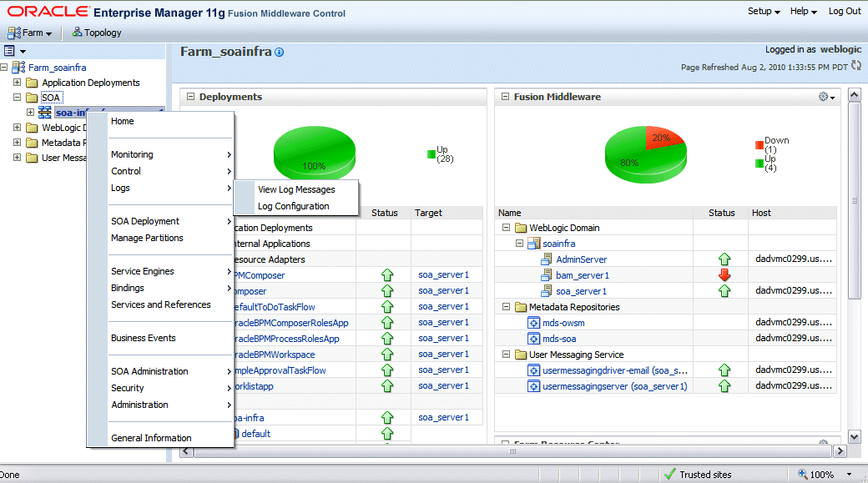Viewport: 868px width, 483px height.
Task: Select Farm_soainfra tree node
Action: (x=57, y=68)
